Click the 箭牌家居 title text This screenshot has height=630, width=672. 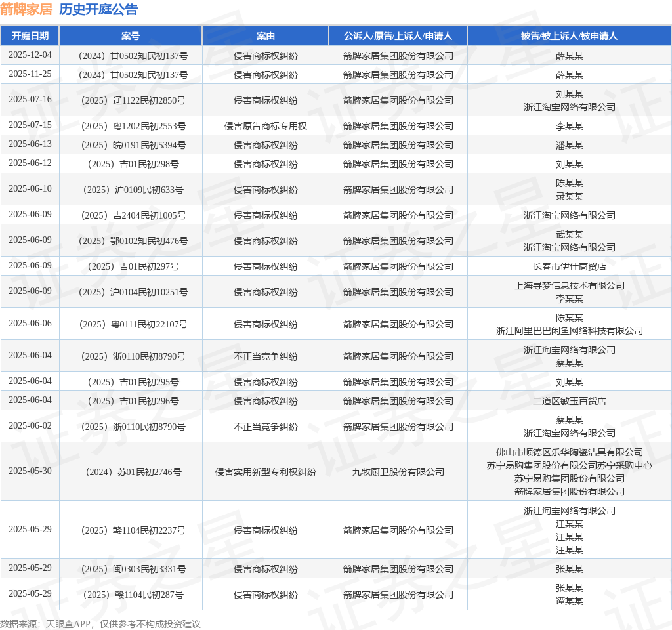pyautogui.click(x=26, y=9)
